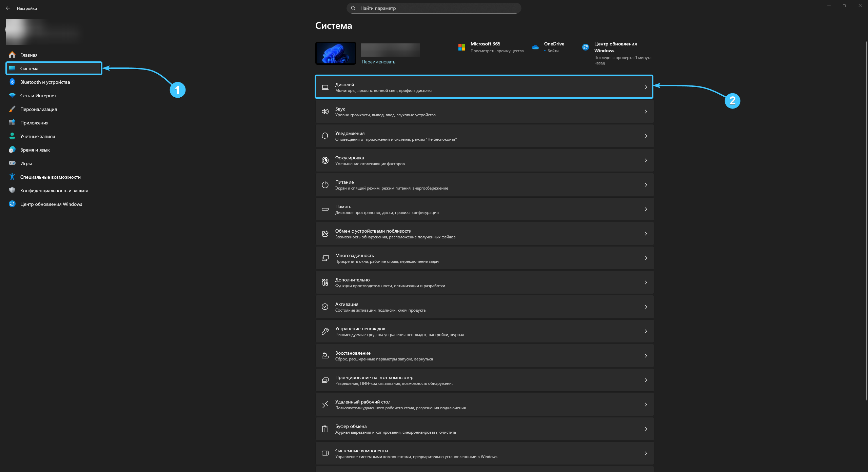Image resolution: width=868 pixels, height=472 pixels.
Task: Click the Sound speaker icon
Action: 325,112
